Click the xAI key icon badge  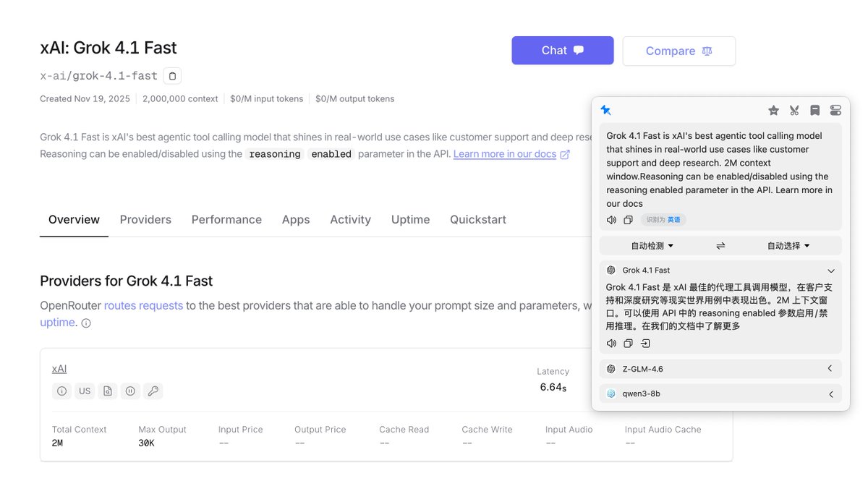tap(153, 391)
